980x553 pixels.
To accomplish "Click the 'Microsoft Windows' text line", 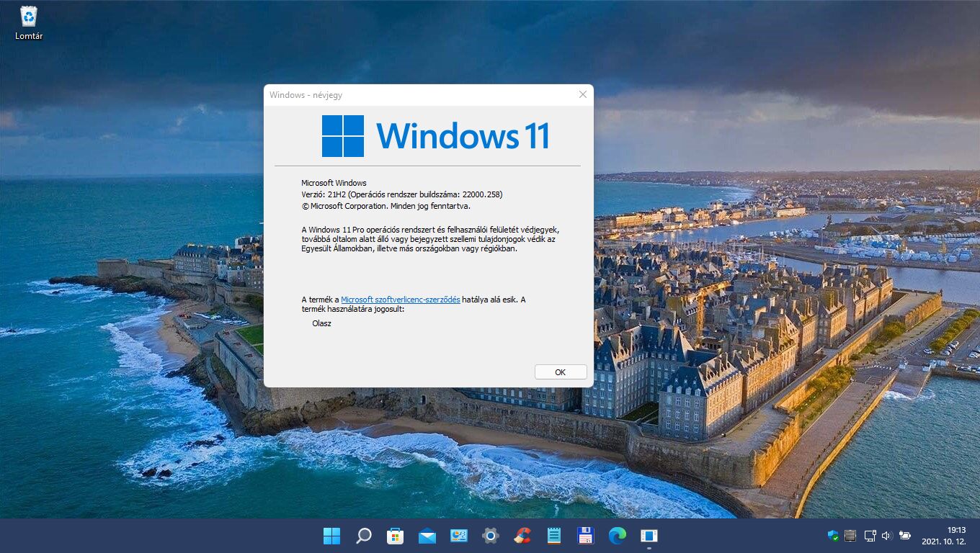I will [334, 183].
